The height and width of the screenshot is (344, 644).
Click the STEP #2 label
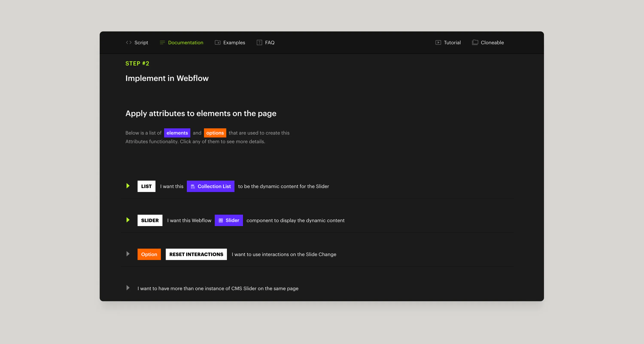coord(137,63)
